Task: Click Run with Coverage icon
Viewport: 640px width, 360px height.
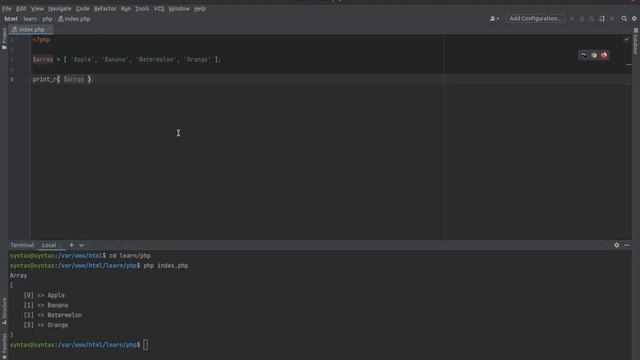Action: point(592,19)
